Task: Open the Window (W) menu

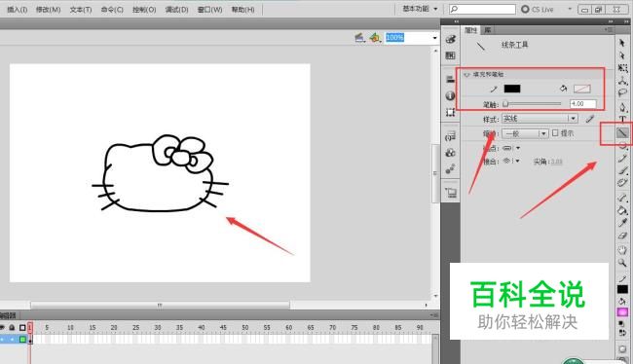Action: coord(209,10)
